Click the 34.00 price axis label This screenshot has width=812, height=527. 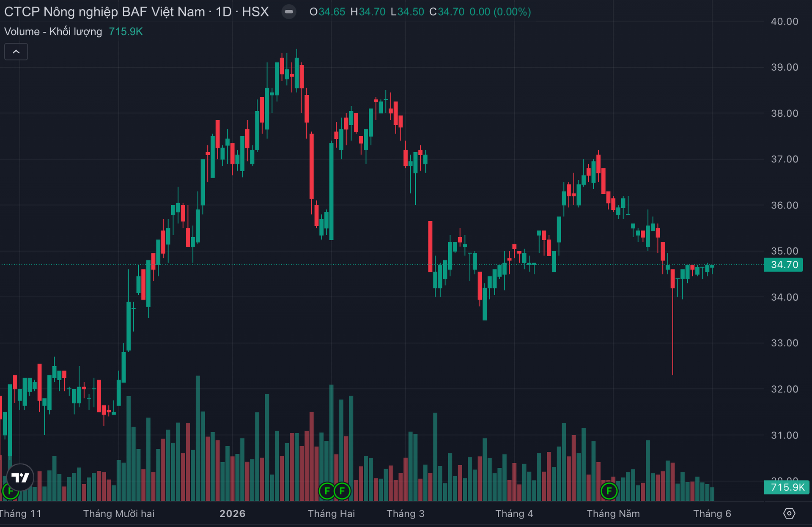tap(785, 297)
